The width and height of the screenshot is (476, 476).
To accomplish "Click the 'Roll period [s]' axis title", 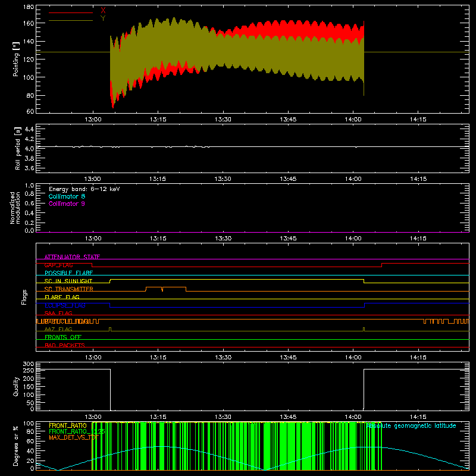I will (18, 148).
